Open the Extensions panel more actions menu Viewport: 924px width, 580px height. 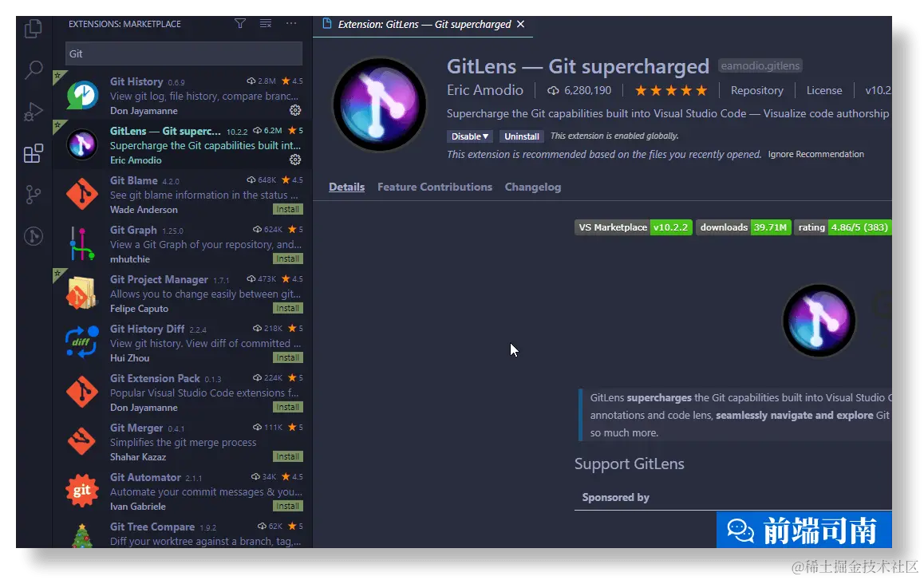pos(291,24)
